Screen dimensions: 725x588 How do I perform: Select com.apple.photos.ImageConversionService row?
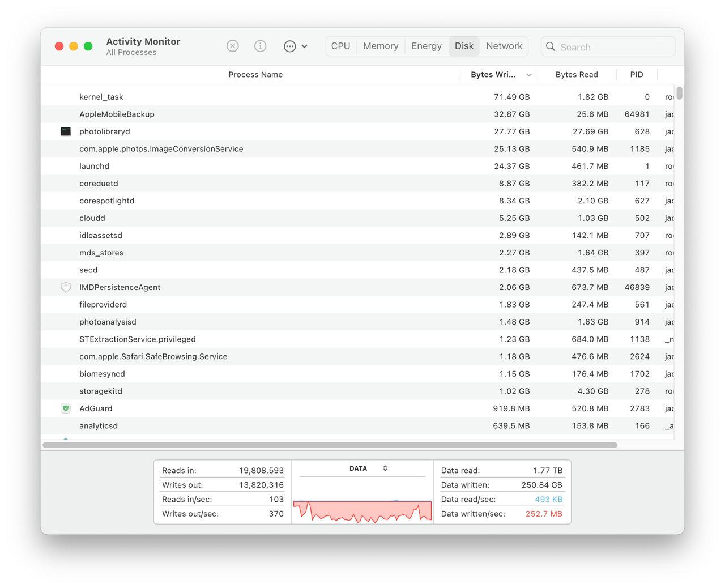358,149
